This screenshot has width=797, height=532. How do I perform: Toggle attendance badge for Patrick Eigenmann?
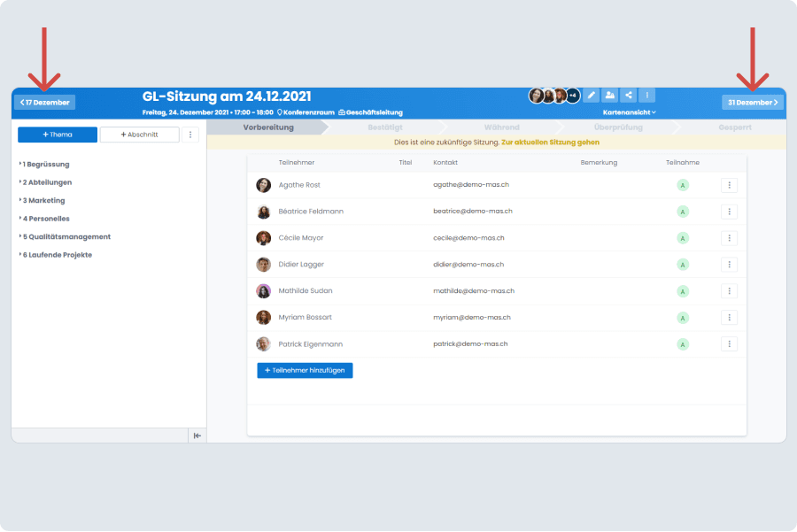tap(683, 344)
